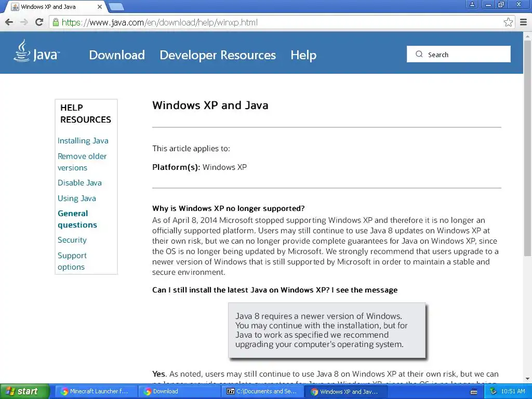Click the Windows XP and Jav... taskbar button

click(346, 392)
